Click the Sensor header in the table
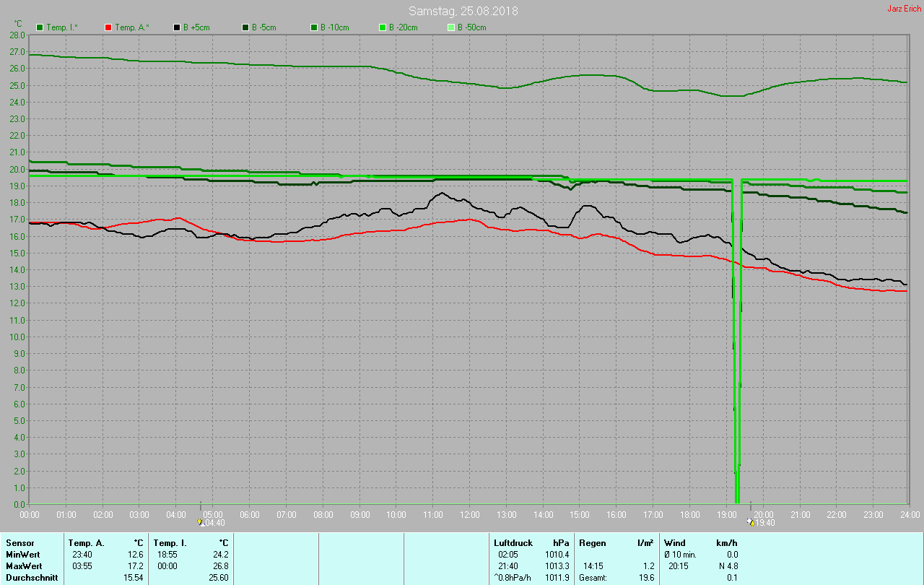Screen dimensions: 924x585 [19, 542]
